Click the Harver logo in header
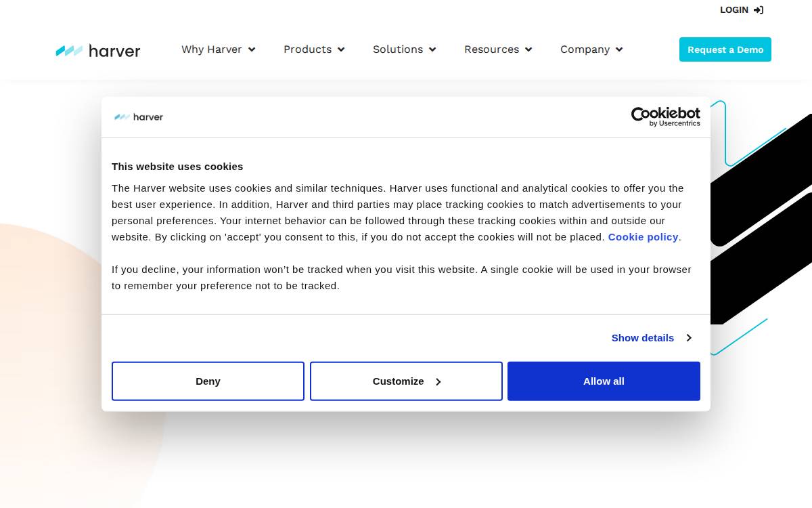812x508 pixels. (98, 51)
